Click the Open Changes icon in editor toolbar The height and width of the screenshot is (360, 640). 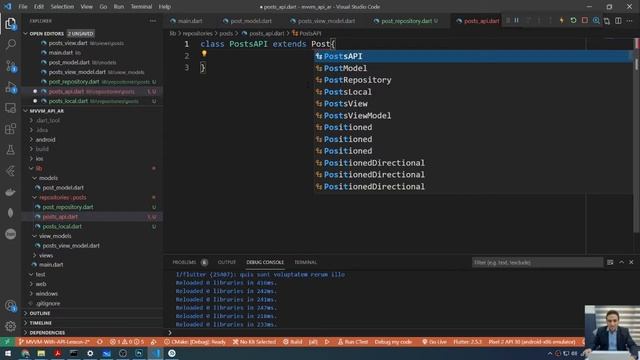point(607,21)
